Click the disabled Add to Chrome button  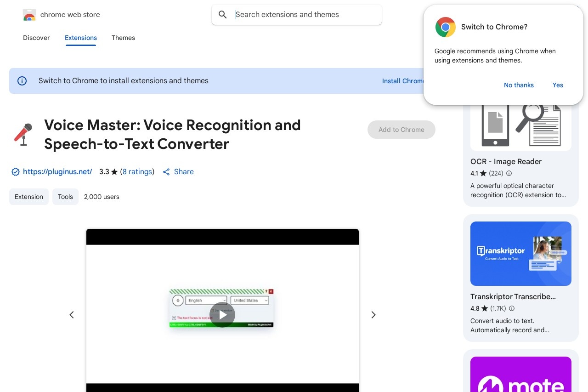point(401,130)
